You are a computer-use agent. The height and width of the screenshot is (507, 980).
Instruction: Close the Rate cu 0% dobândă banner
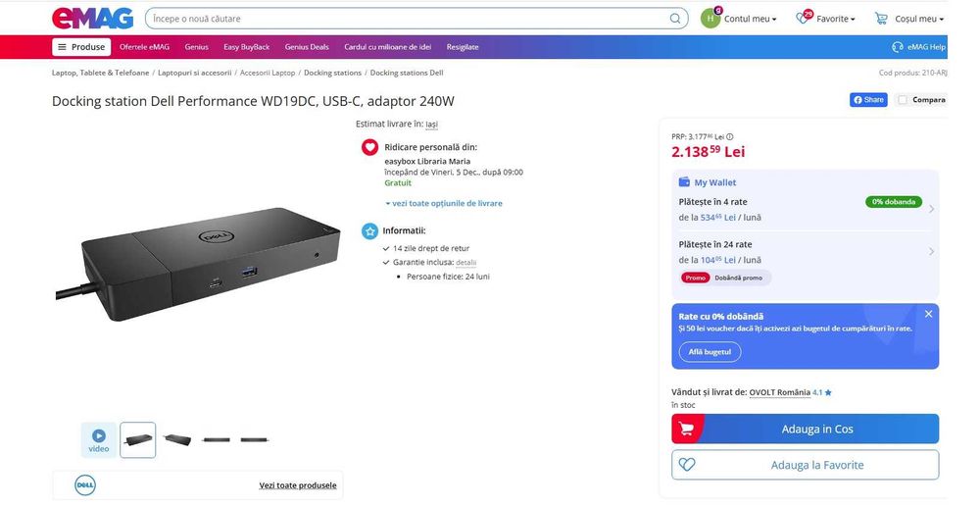(928, 314)
